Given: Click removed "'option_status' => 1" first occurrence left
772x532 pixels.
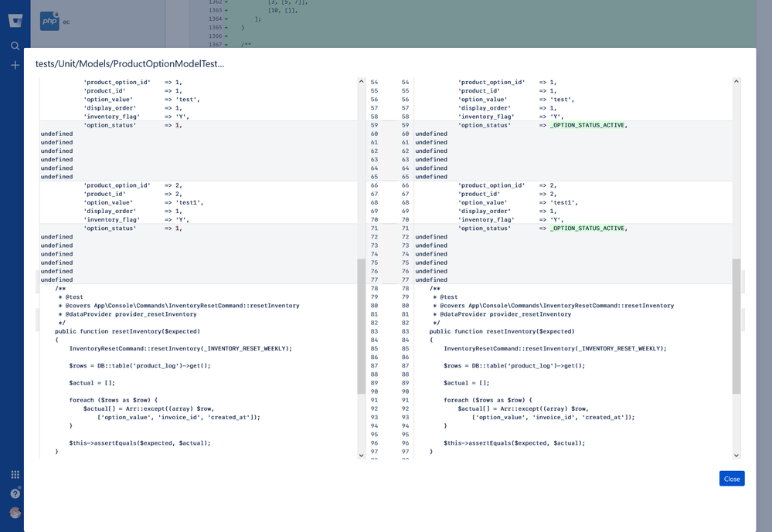Looking at the screenshot, I should [x=132, y=126].
